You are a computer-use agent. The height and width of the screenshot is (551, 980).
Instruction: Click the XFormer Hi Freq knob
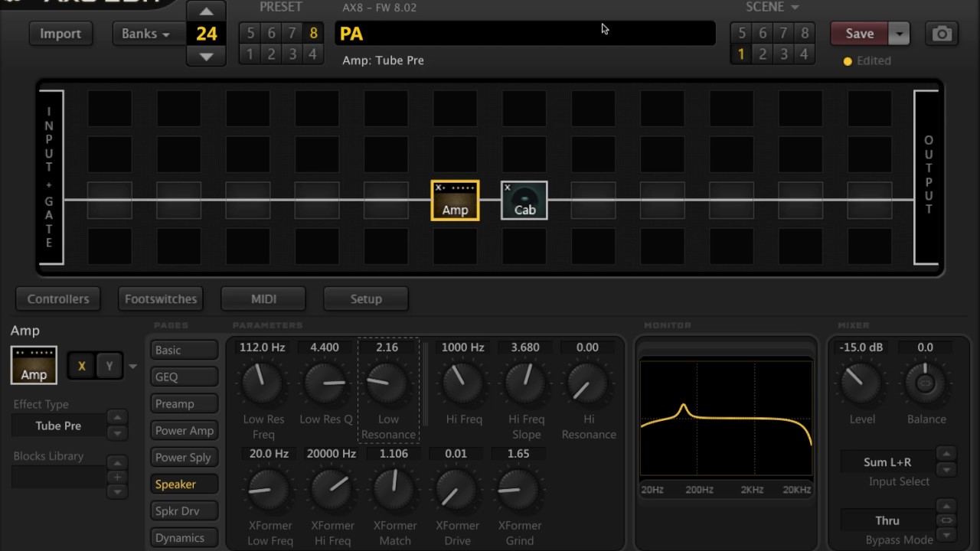pyautogui.click(x=332, y=490)
